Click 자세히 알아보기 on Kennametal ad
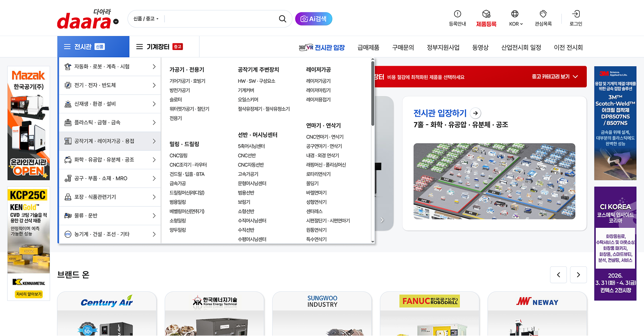644x336 pixels. pos(29,294)
